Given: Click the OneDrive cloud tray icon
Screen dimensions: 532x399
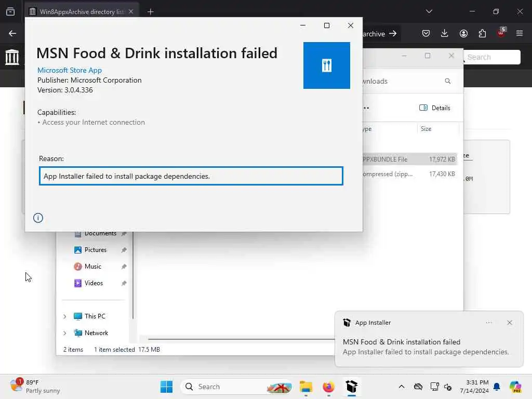Looking at the screenshot, I should pyautogui.click(x=418, y=387).
